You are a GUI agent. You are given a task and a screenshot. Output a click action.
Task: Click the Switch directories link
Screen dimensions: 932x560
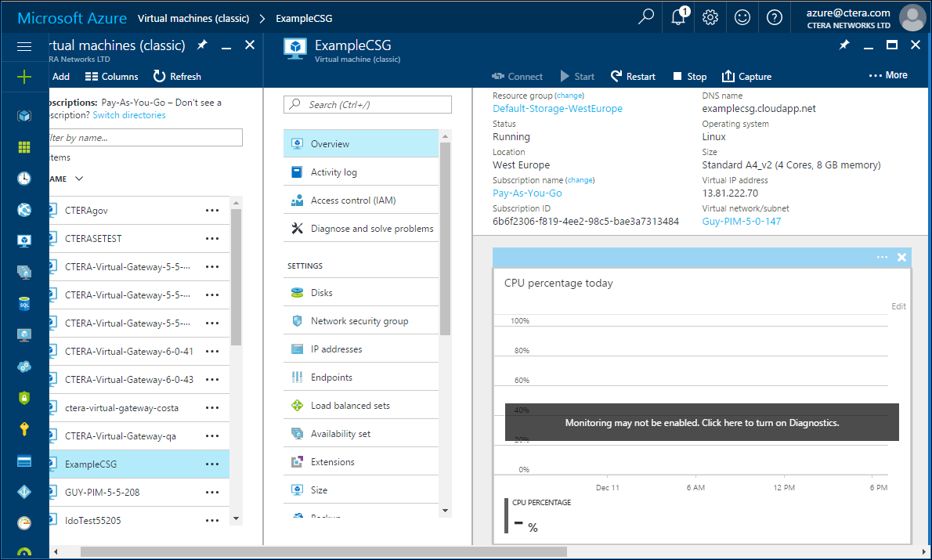coord(129,115)
